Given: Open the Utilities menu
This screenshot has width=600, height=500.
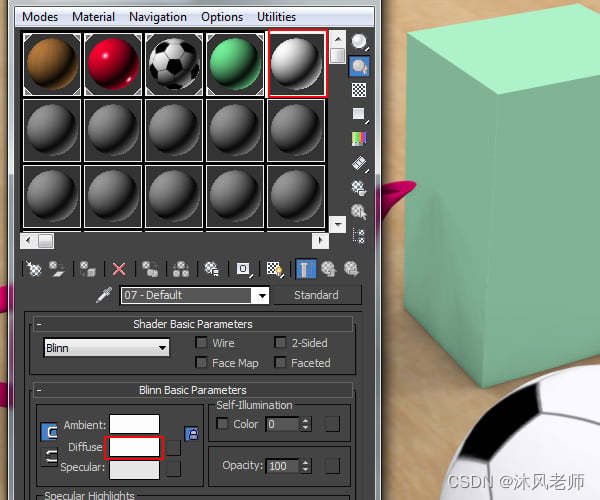Looking at the screenshot, I should click(x=276, y=17).
